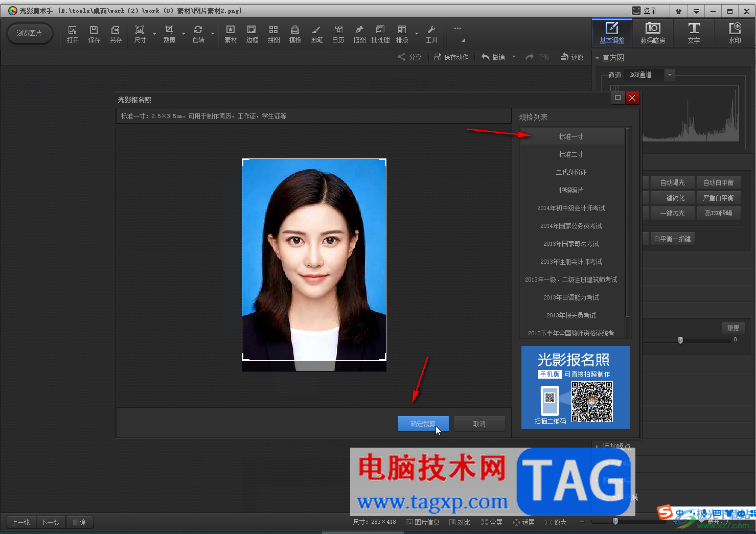The height and width of the screenshot is (534, 756).
Task: Click the 自动曝光 auto exposure button
Action: [672, 182]
